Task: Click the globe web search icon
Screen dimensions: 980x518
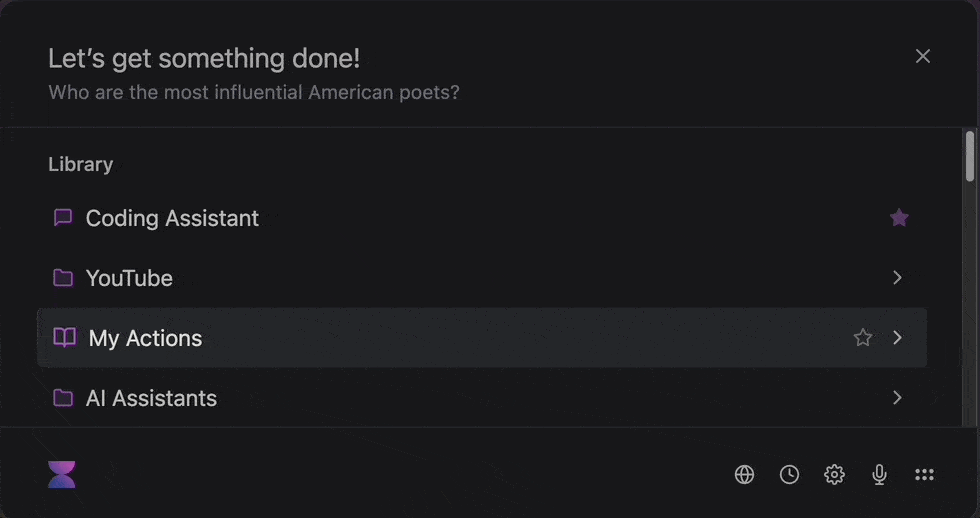Action: tap(744, 475)
